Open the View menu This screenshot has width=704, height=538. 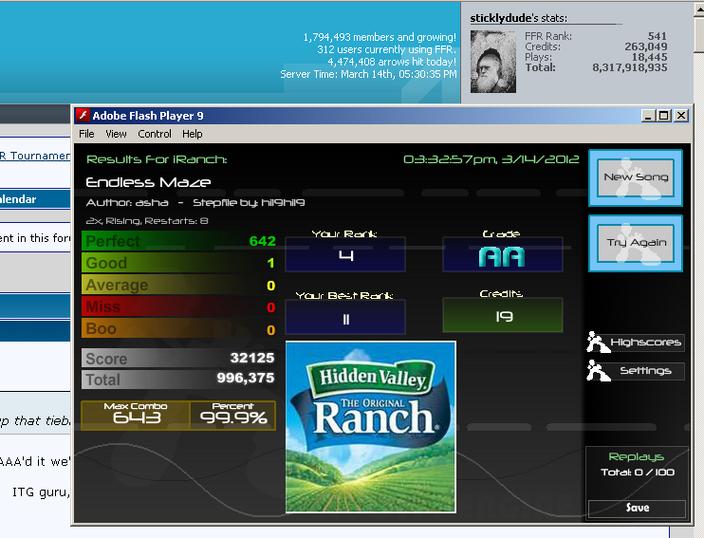point(116,134)
